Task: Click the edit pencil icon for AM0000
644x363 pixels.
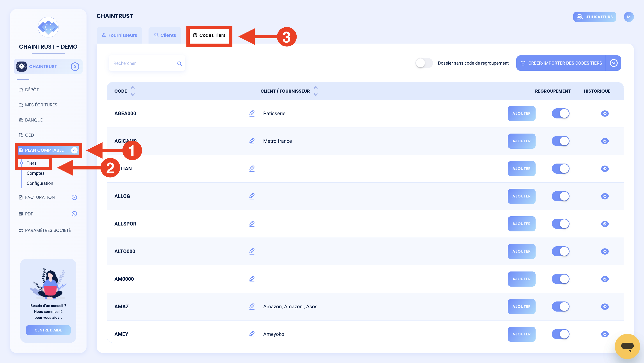Action: pos(252,279)
